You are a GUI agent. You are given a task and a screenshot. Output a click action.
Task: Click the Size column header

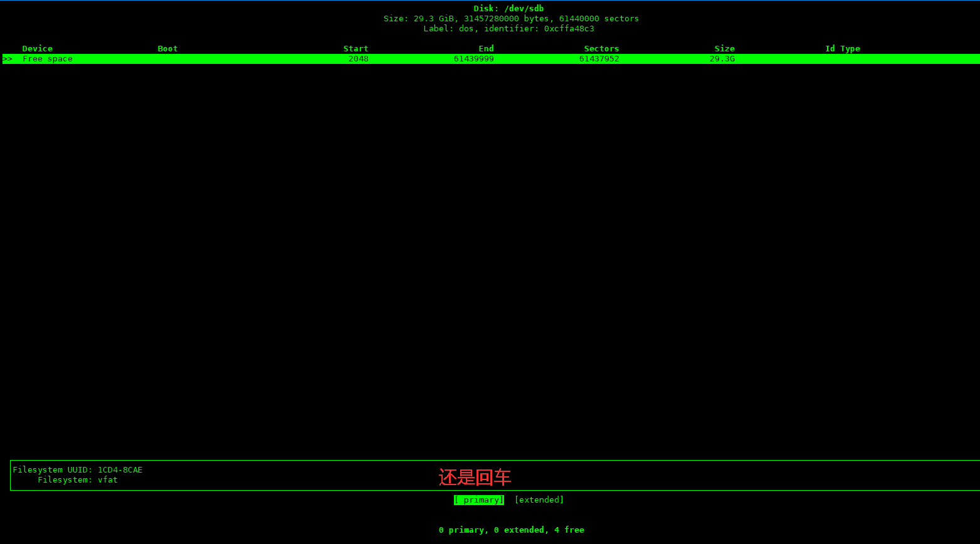coord(725,49)
